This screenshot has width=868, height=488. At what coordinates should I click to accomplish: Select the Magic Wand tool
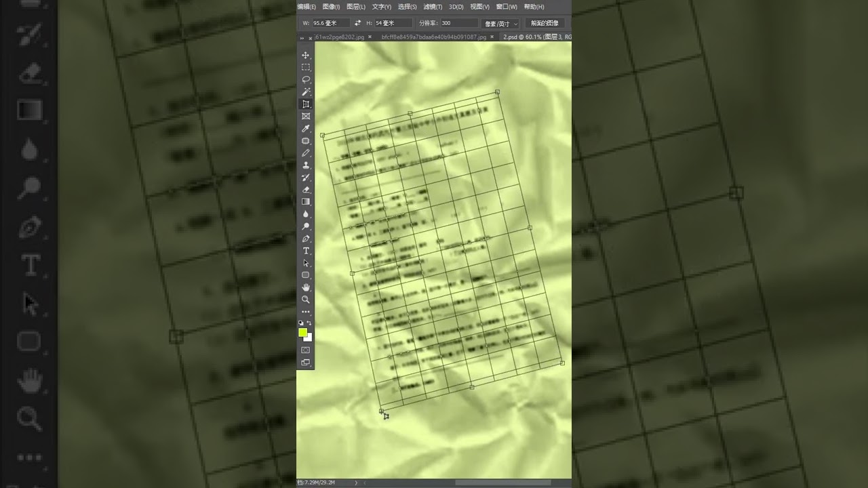click(306, 91)
